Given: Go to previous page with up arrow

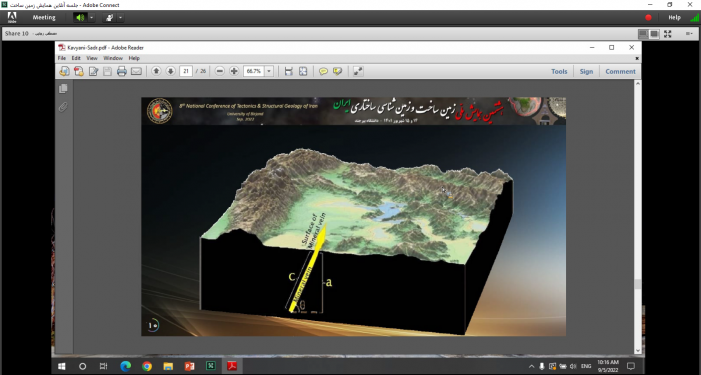Looking at the screenshot, I should click(x=156, y=71).
